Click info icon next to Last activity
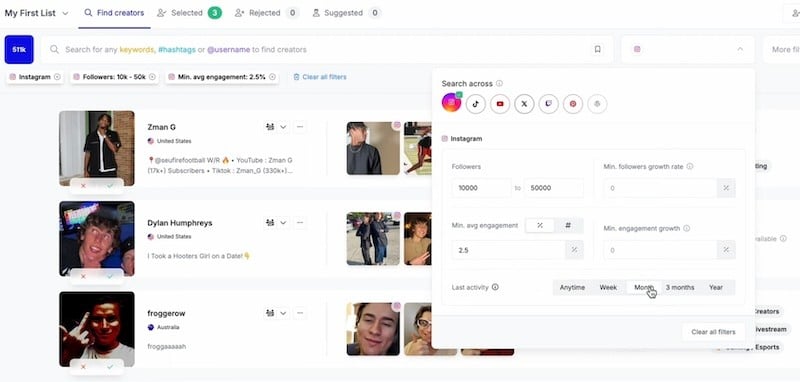 pyautogui.click(x=495, y=287)
